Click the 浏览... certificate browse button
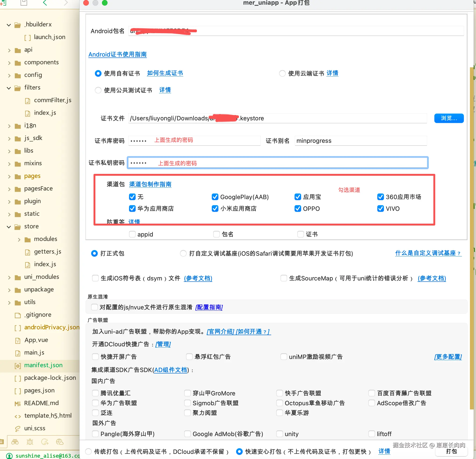 [449, 118]
